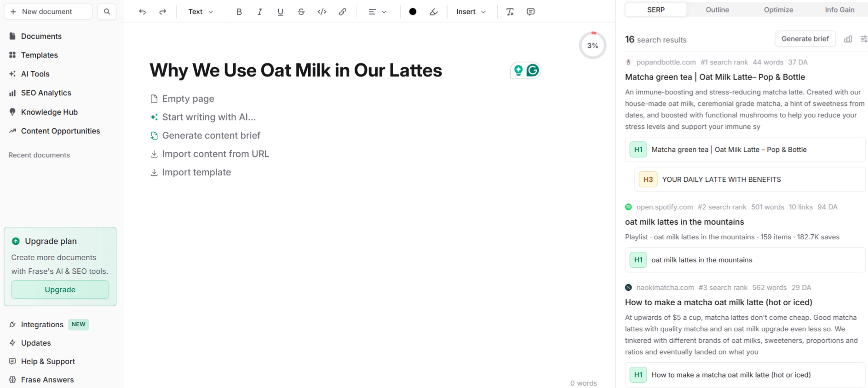The width and height of the screenshot is (868, 388).
Task: Choose the Empty page option
Action: 183,99
